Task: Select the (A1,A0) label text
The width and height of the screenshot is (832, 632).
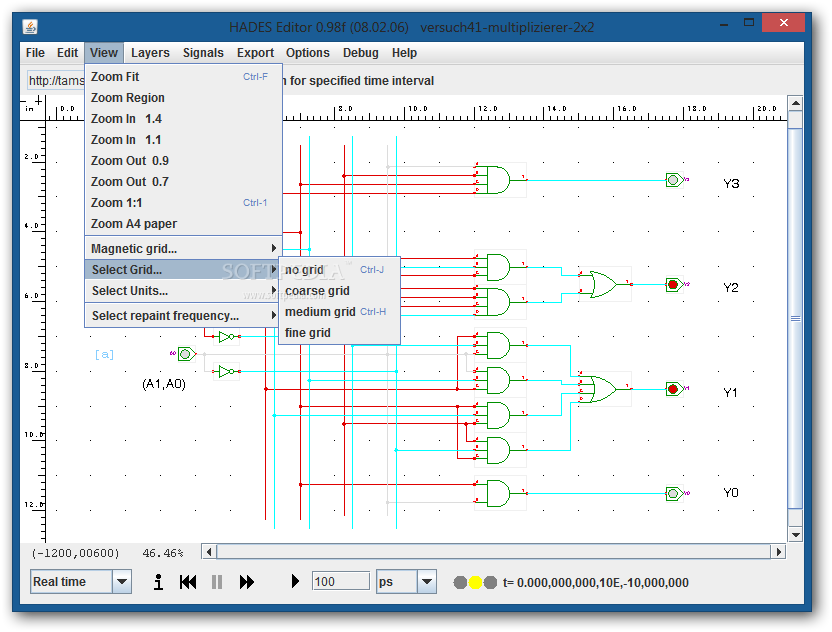Action: (164, 384)
